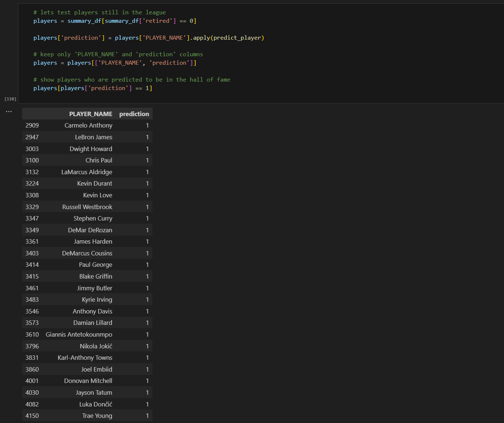Select the Damian Lillard cell
The image size is (504, 423).
click(x=93, y=323)
